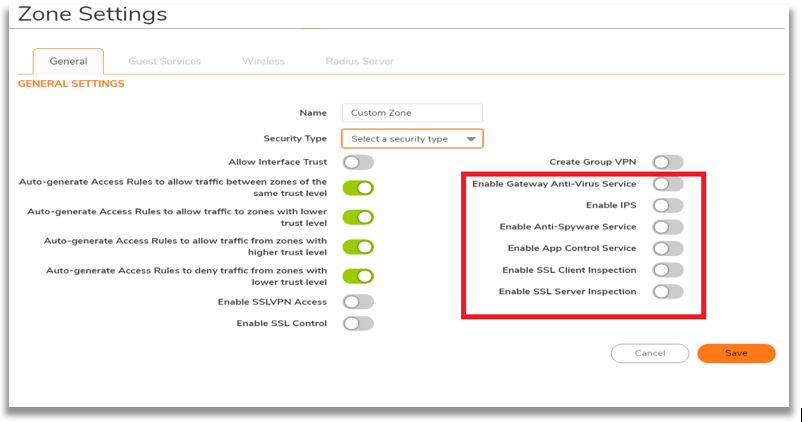Enable Anti-Spyware Service toggle
Viewport: 810px width, 422px height.
click(668, 227)
